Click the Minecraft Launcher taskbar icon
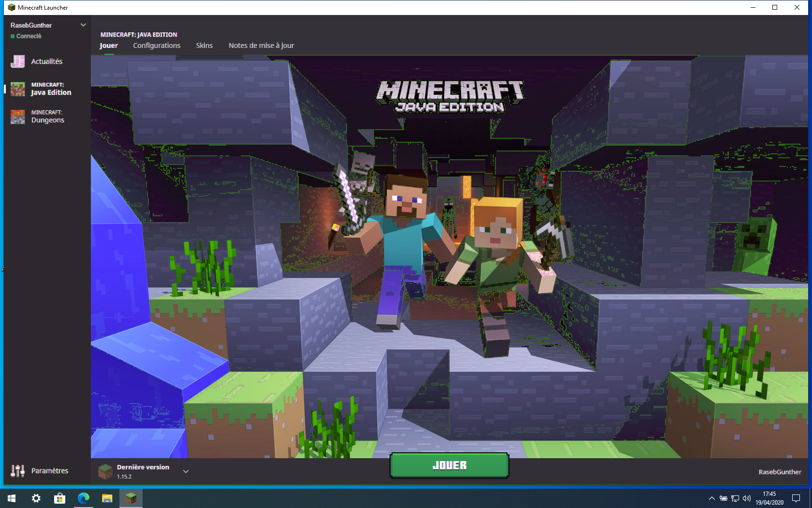Screen dimensions: 812x508 130,498
